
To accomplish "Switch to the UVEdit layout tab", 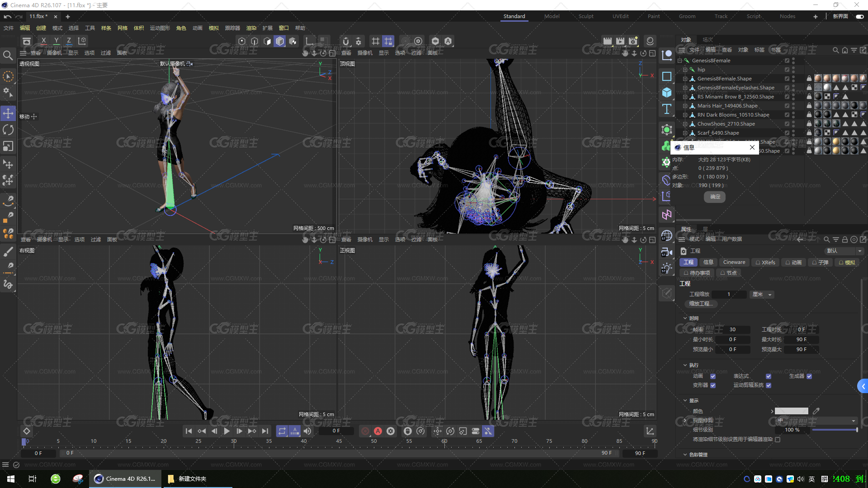I will [620, 16].
